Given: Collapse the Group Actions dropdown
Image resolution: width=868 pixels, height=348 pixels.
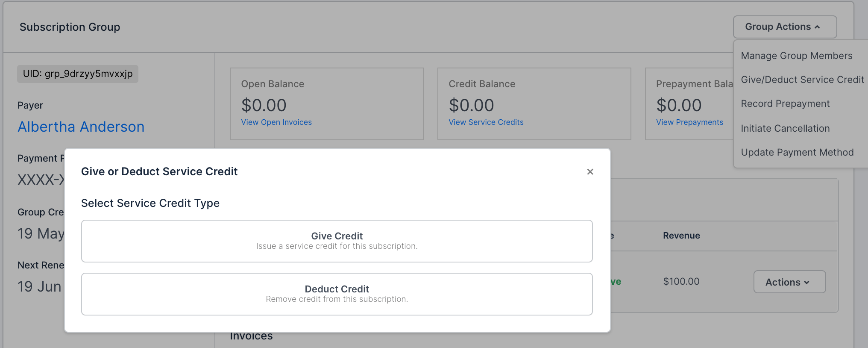Looking at the screenshot, I should tap(784, 27).
